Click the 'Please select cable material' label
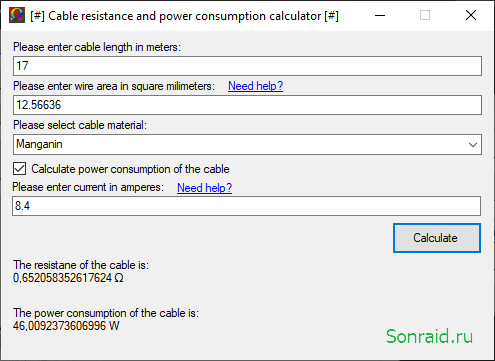495x361 pixels. 80,125
